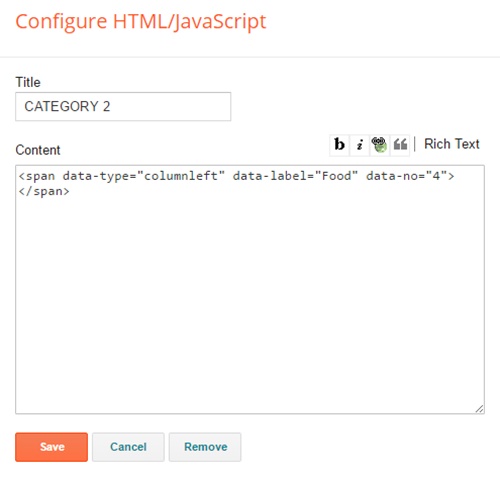
Task: Insert a link using the globe icon
Action: pos(379,145)
